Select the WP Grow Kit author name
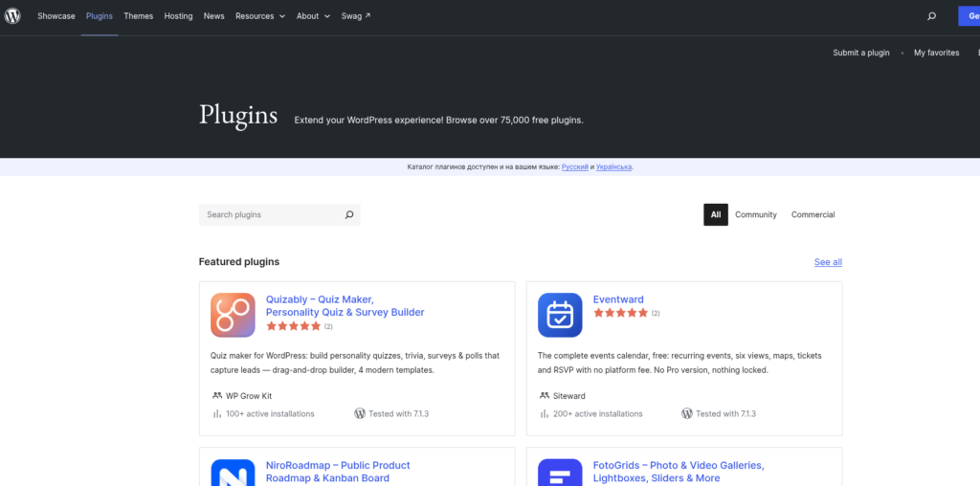Image resolution: width=980 pixels, height=486 pixels. pos(249,396)
